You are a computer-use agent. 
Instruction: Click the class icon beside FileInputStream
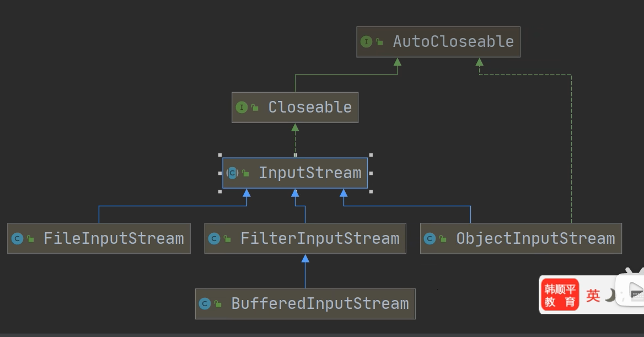click(17, 239)
